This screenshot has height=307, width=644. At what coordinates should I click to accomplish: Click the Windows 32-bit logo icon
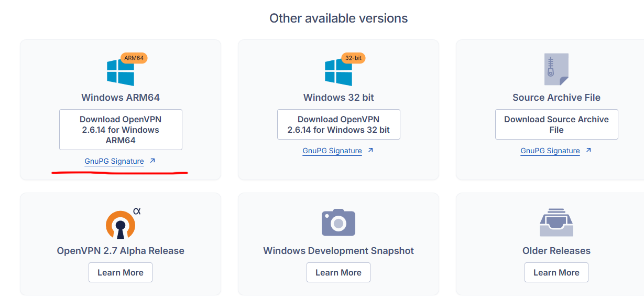point(339,70)
